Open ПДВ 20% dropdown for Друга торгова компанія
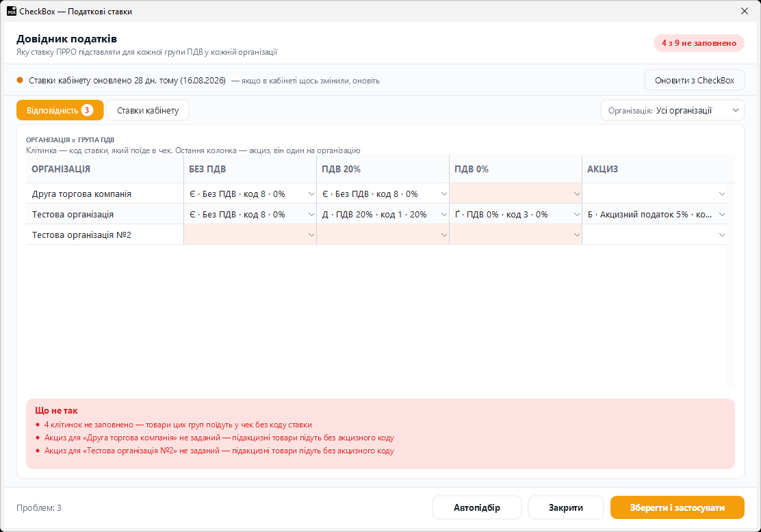Image resolution: width=761 pixels, height=532 pixels. [x=383, y=194]
